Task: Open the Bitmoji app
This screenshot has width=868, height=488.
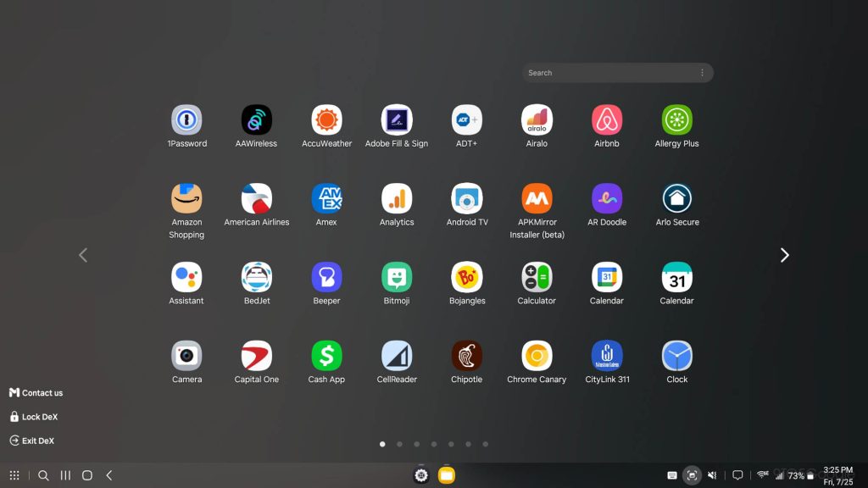Action: [397, 278]
